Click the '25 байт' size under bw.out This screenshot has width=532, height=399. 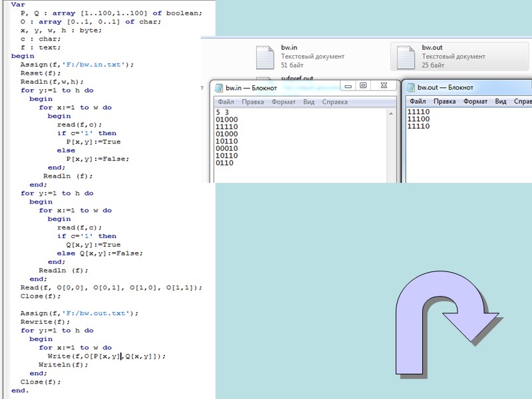tap(433, 65)
